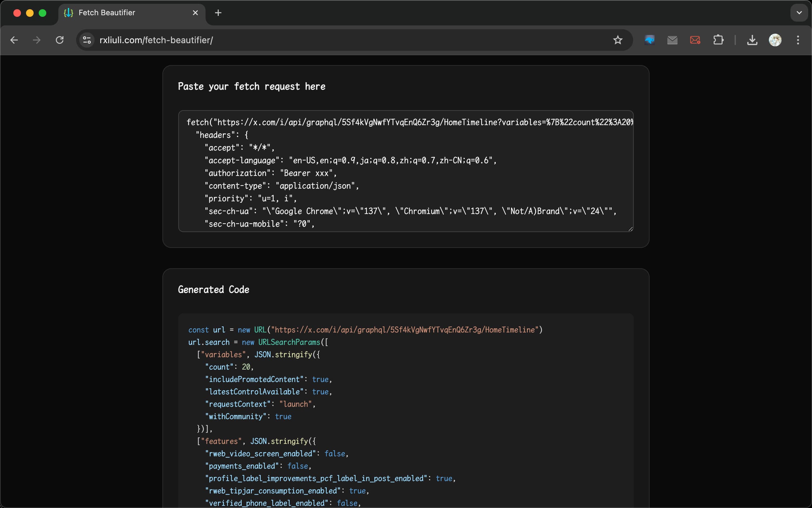Open a new tab with plus button

pyautogui.click(x=218, y=13)
